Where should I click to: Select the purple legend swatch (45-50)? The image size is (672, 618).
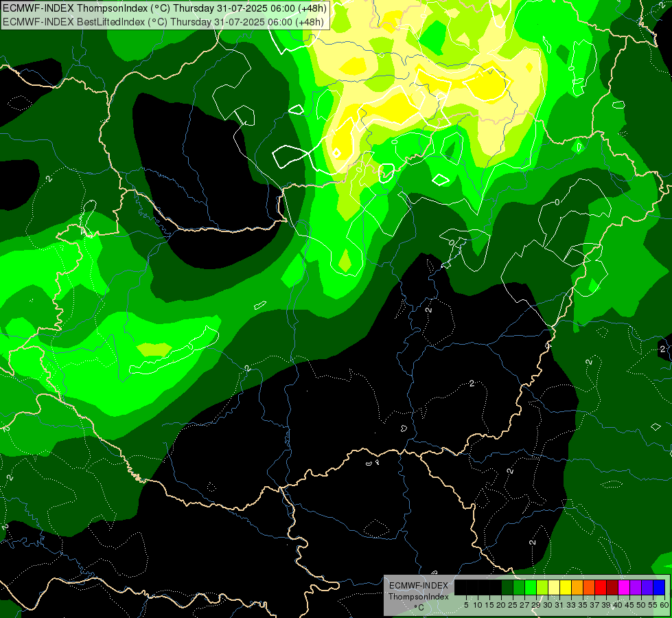click(x=635, y=587)
